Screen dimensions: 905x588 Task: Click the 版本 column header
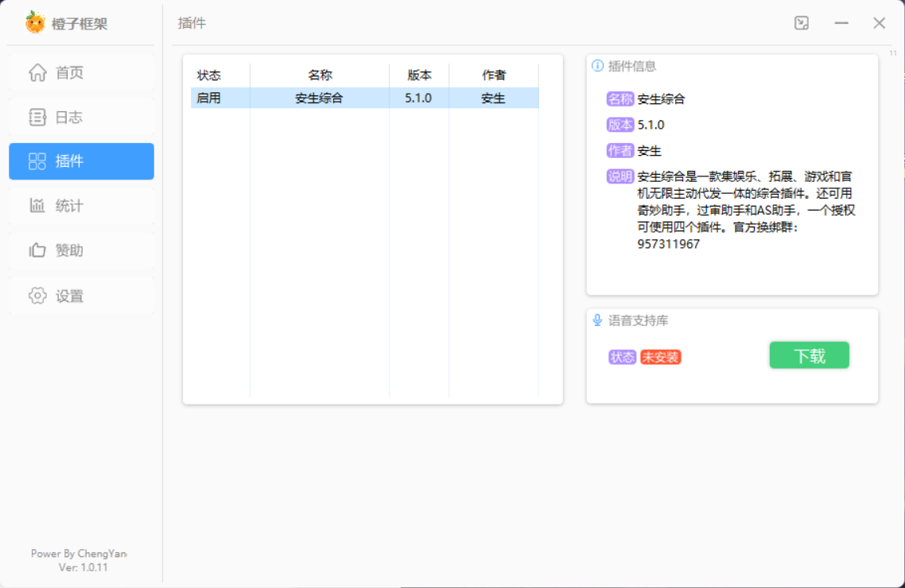pyautogui.click(x=419, y=75)
